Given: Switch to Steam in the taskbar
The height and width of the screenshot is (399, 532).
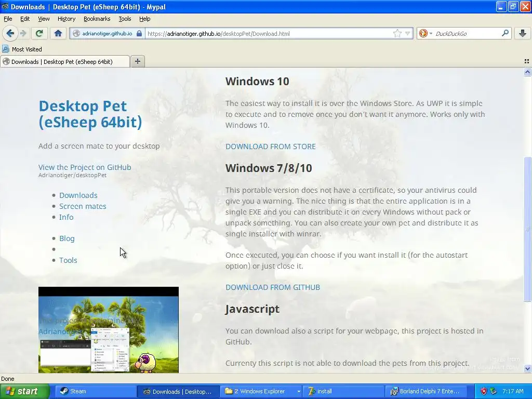Looking at the screenshot, I should point(95,391).
